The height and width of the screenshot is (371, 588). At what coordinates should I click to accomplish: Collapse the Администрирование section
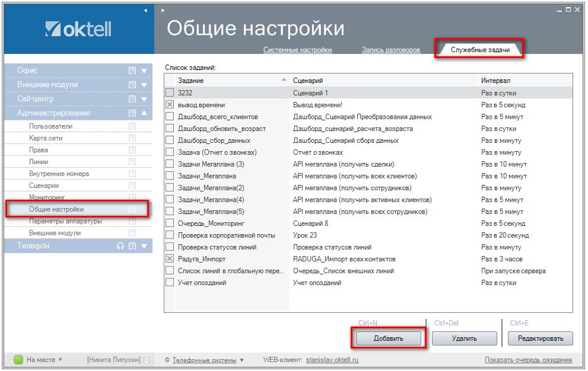tap(144, 113)
